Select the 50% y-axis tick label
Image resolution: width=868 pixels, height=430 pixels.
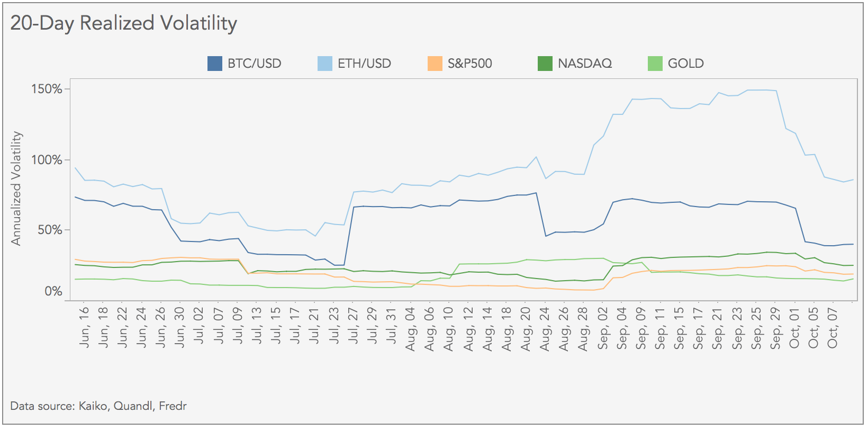49,230
